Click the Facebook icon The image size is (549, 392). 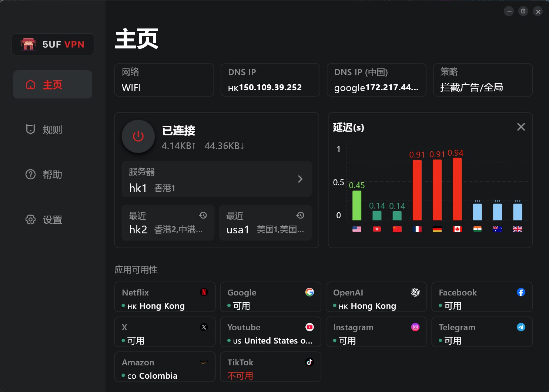pyautogui.click(x=521, y=292)
